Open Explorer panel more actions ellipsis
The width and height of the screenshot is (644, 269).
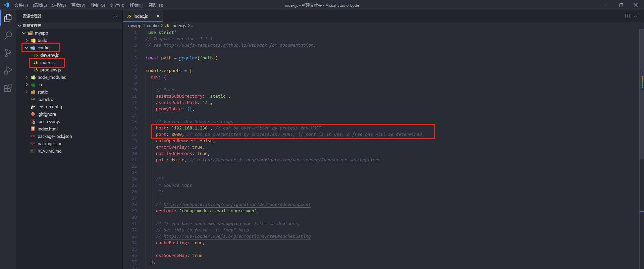point(115,16)
